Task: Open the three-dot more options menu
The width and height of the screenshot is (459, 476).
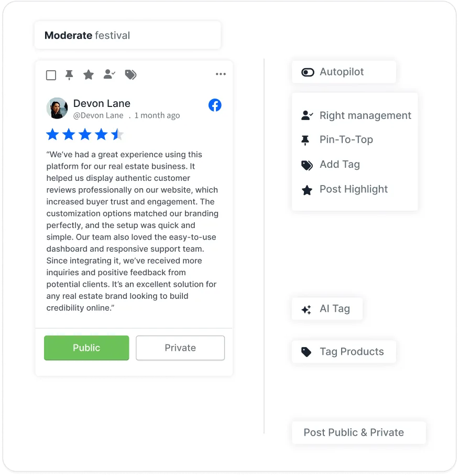Action: pyautogui.click(x=221, y=74)
